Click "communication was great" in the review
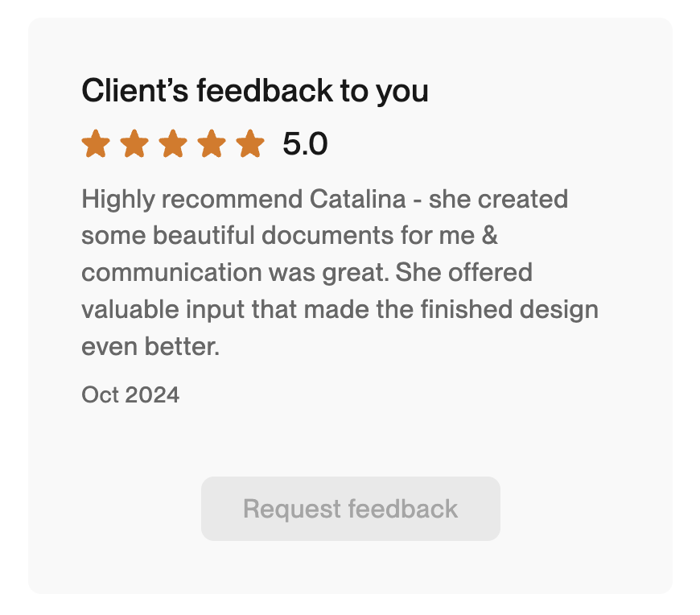Image resolution: width=700 pixels, height=615 pixels. tap(232, 272)
